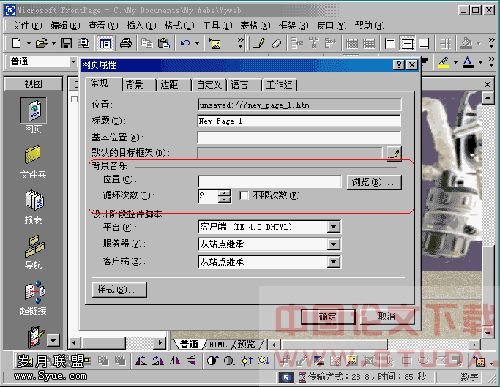Image resolution: width=500 pixels, height=387 pixels.
Task: Click the 浏览 (Browse) button for background sound
Action: pyautogui.click(x=374, y=182)
